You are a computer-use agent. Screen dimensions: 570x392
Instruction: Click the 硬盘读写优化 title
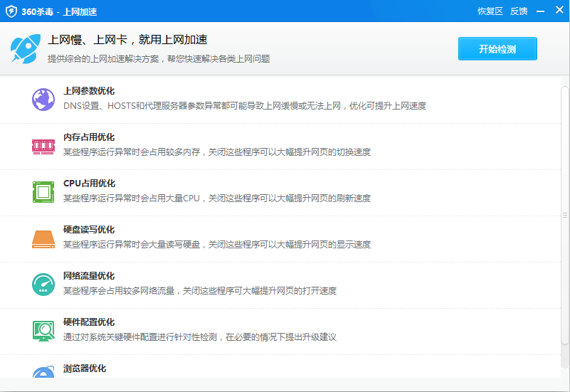(x=89, y=230)
